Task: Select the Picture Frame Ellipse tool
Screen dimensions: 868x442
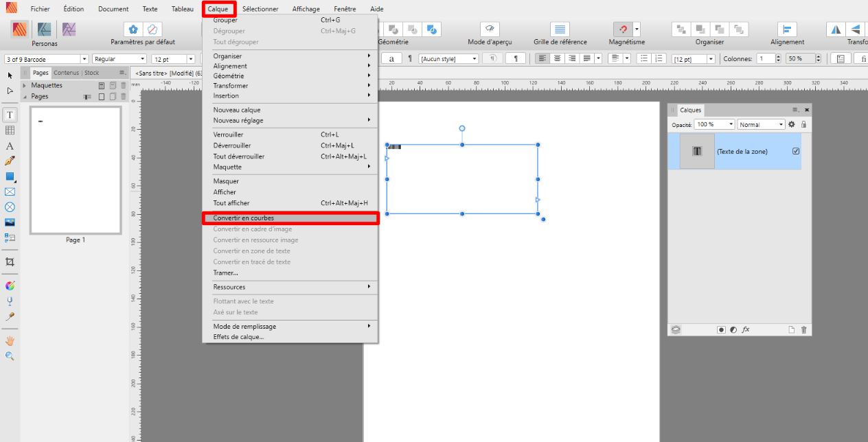Action: pos(10,207)
